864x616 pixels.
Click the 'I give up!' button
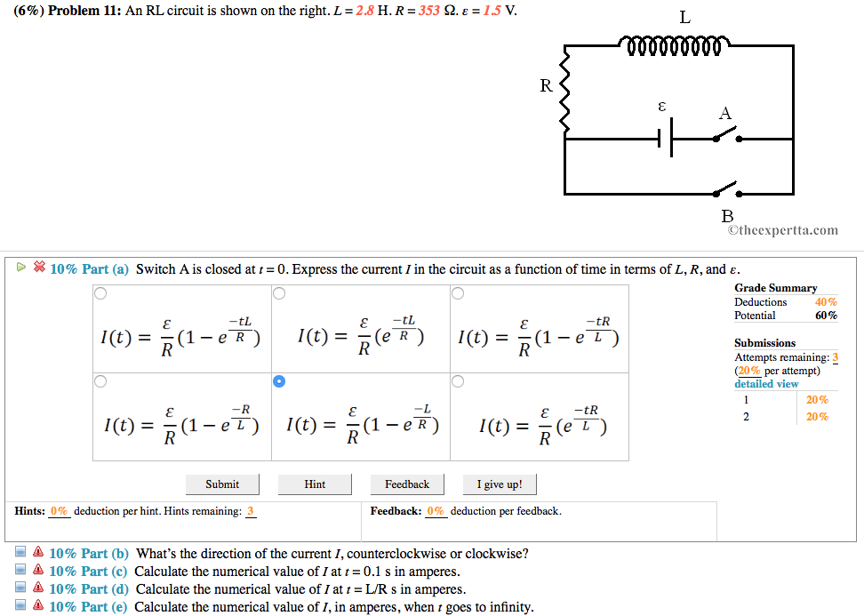[x=500, y=484]
